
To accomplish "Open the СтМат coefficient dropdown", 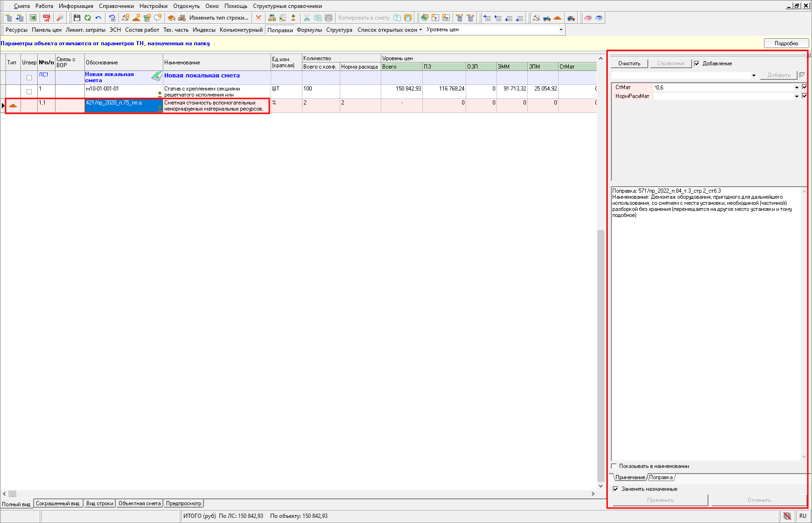I will coord(797,88).
